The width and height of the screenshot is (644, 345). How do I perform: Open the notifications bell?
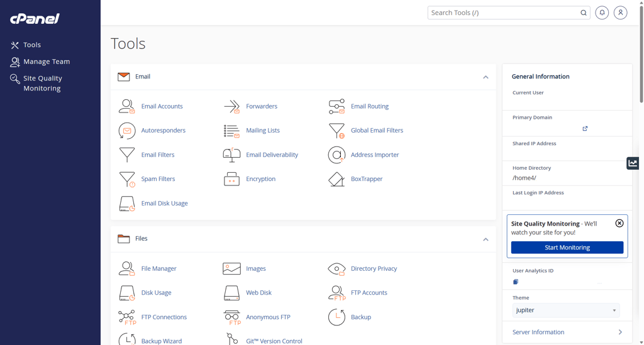coord(602,13)
